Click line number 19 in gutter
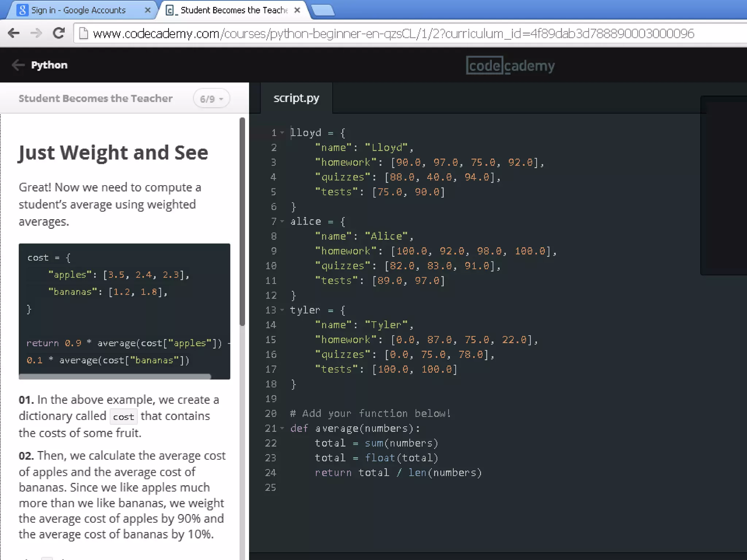 pos(271,399)
